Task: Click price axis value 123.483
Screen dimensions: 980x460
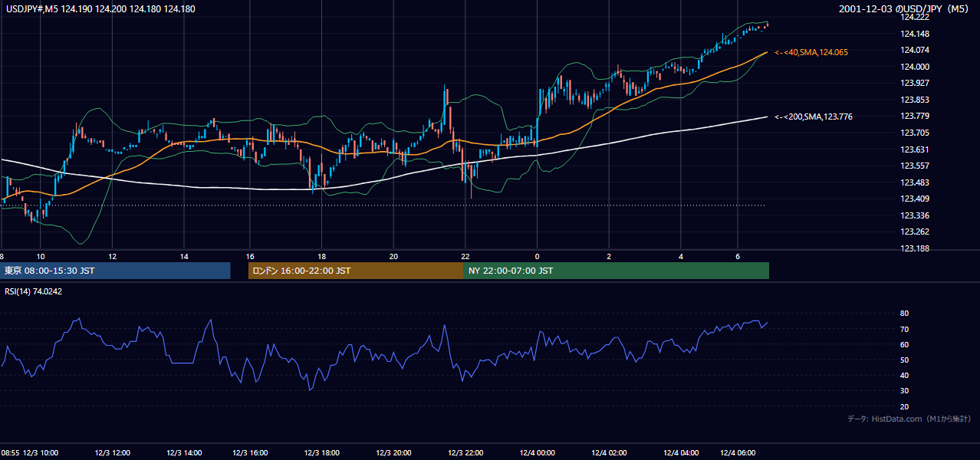Action: pyautogui.click(x=915, y=182)
